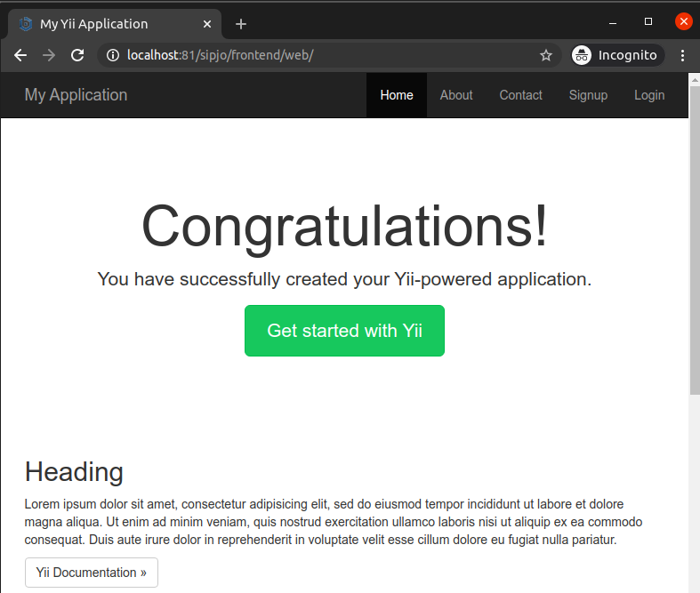Viewport: 700px width, 593px height.
Task: Click the Get started with Yii button
Action: (344, 331)
